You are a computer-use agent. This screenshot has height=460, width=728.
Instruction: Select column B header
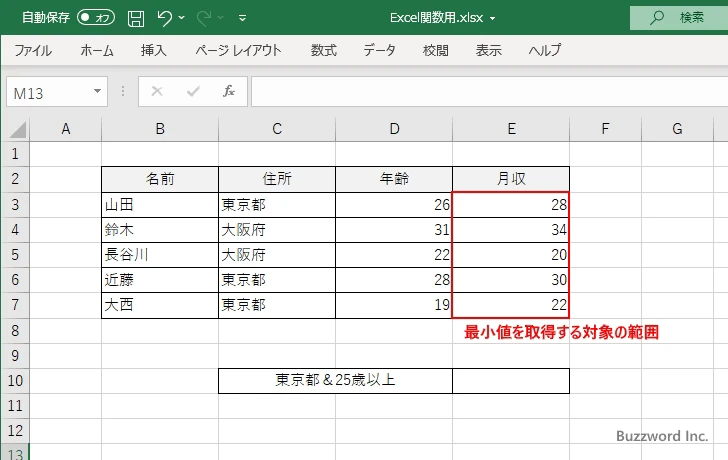pos(160,129)
